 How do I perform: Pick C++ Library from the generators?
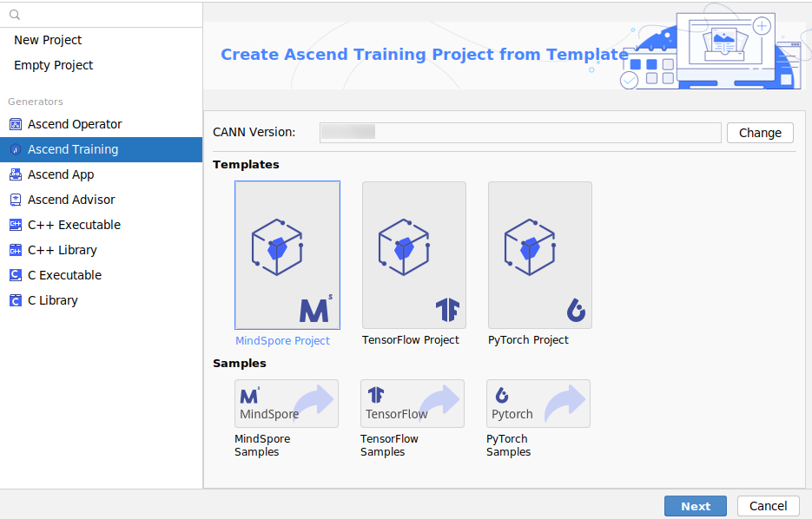pos(63,251)
